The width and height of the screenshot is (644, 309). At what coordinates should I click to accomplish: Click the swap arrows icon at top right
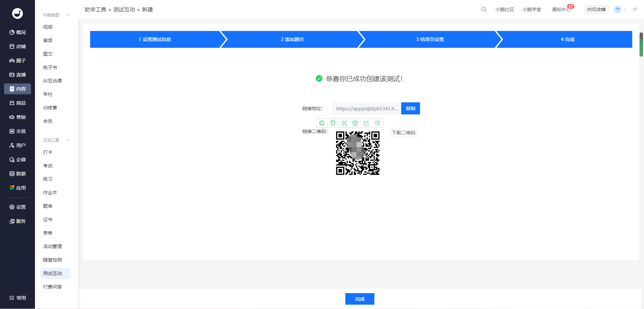click(635, 9)
